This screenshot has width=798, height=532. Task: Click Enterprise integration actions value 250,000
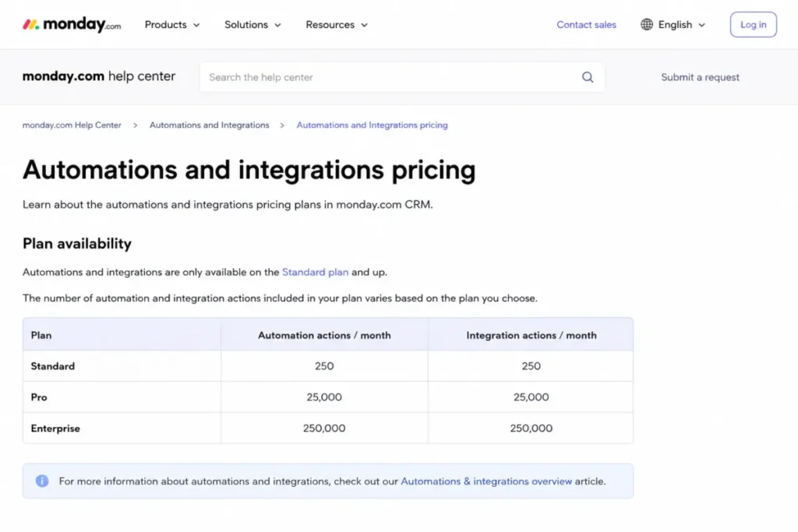click(x=531, y=428)
